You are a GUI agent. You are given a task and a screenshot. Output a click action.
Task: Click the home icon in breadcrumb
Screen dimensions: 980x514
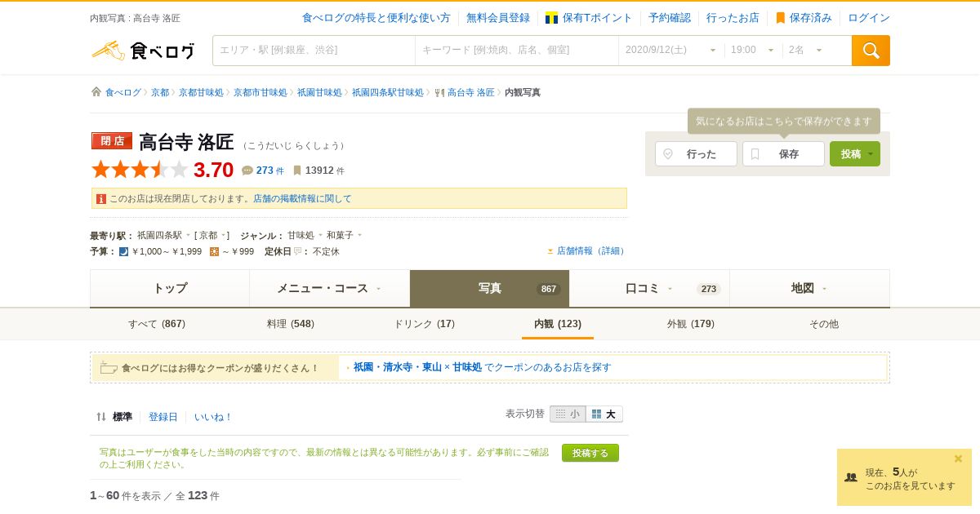(x=96, y=92)
